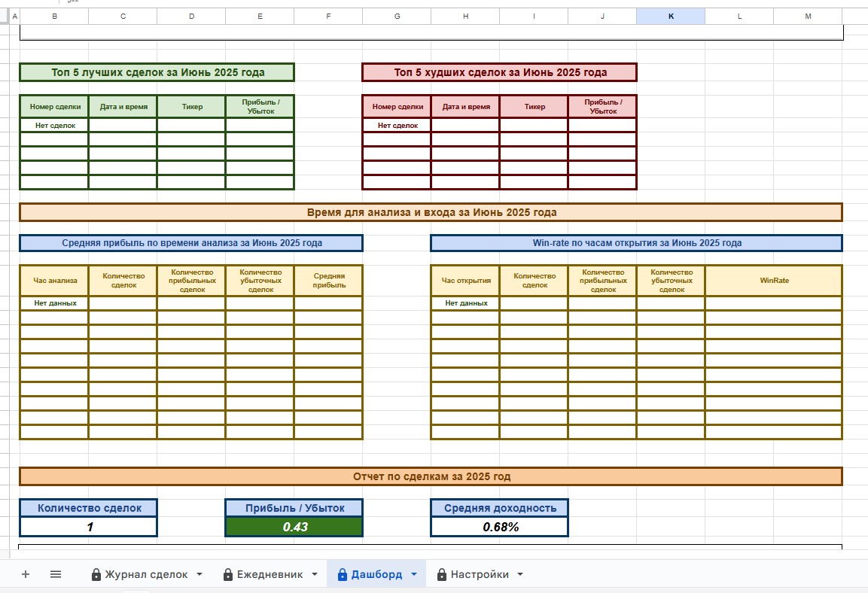
Task: Click the lock icon on Настройки tab
Action: coord(442,575)
